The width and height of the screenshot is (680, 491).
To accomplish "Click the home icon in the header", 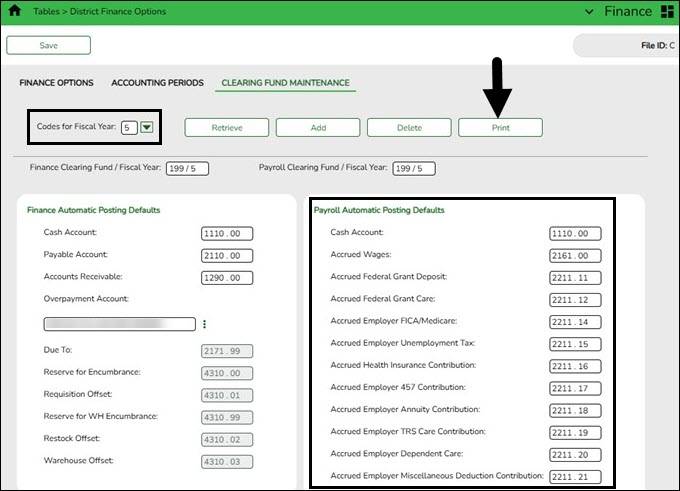I will (x=14, y=12).
